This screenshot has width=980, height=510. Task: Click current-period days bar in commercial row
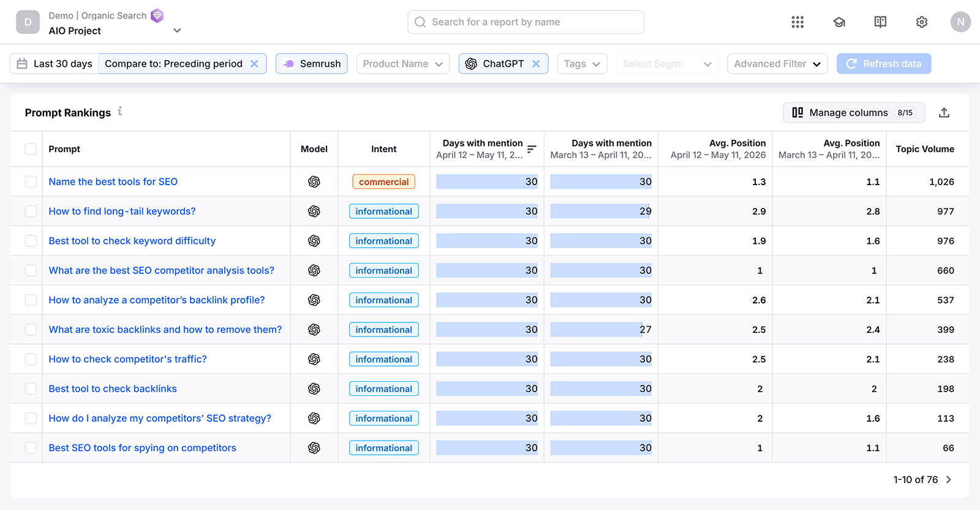tap(487, 181)
